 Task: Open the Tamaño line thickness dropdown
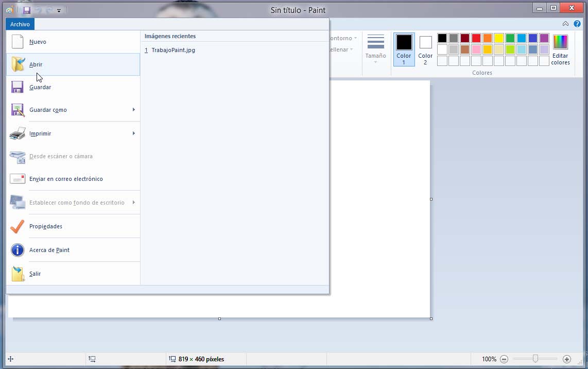[x=375, y=49]
